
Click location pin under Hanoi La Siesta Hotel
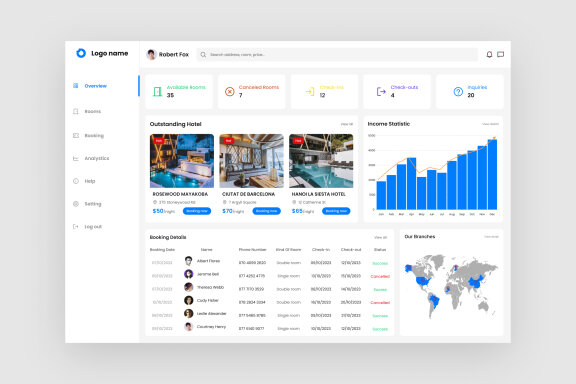pyautogui.click(x=294, y=202)
